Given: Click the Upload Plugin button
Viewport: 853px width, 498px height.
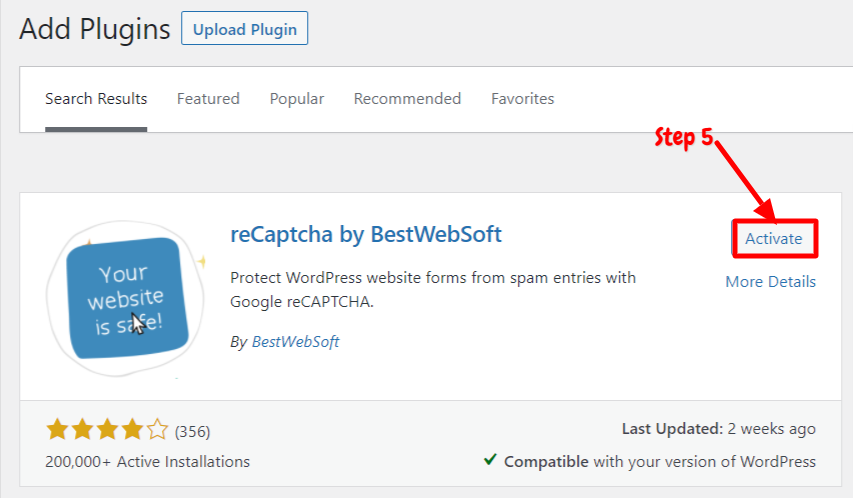Looking at the screenshot, I should 244,28.
